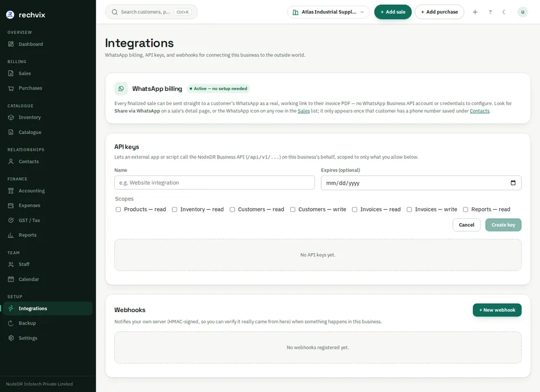
Task: Click the 'No API keys yet.' text
Action: 317,255
